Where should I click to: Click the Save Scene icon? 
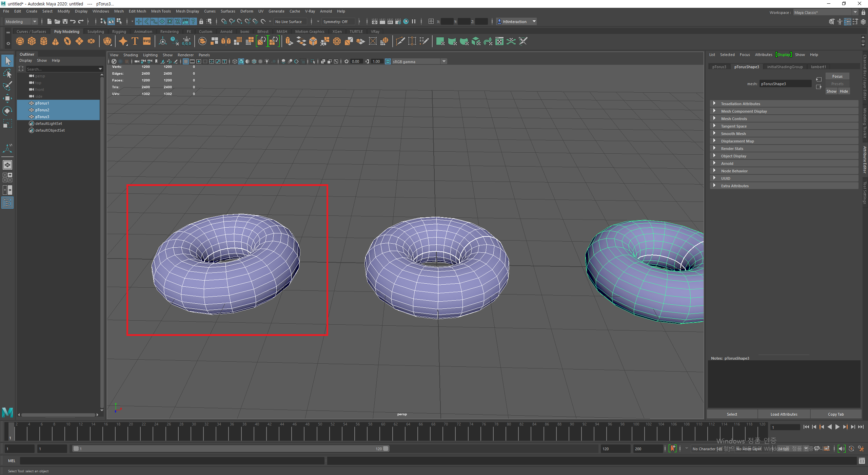point(65,22)
